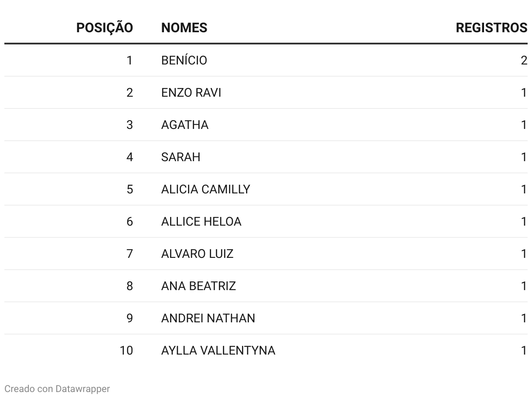Select the ENZO RAVI row name
Screen dimensions: 532x399
(191, 93)
